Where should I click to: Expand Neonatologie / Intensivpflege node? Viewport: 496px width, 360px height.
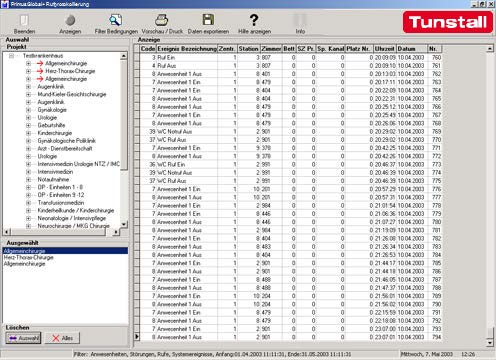(28, 218)
